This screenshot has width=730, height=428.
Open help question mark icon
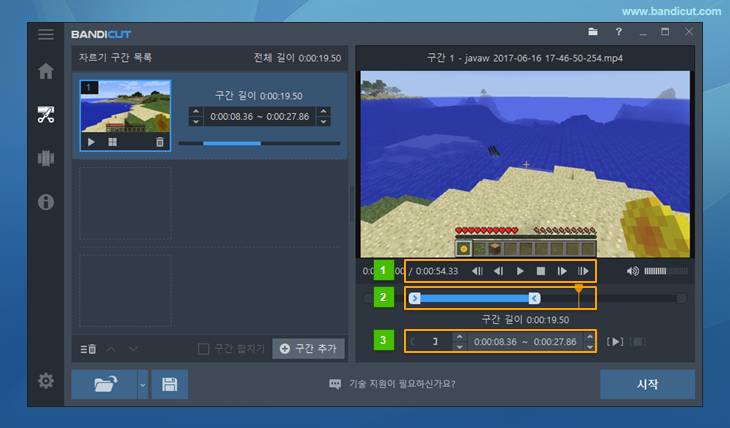[x=618, y=32]
